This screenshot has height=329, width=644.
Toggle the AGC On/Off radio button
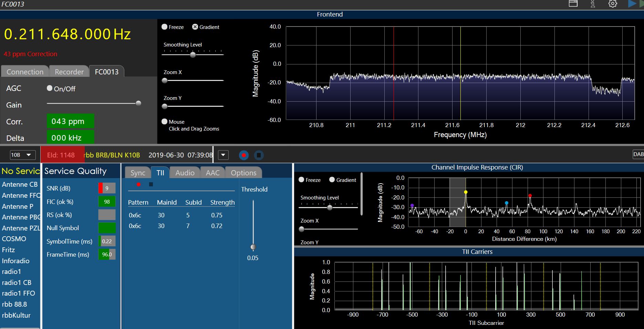pos(50,89)
